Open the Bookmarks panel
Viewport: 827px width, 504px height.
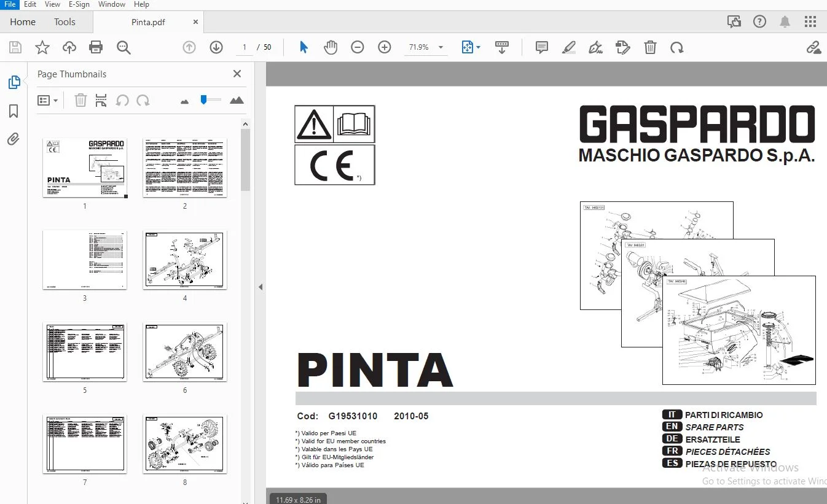14,111
